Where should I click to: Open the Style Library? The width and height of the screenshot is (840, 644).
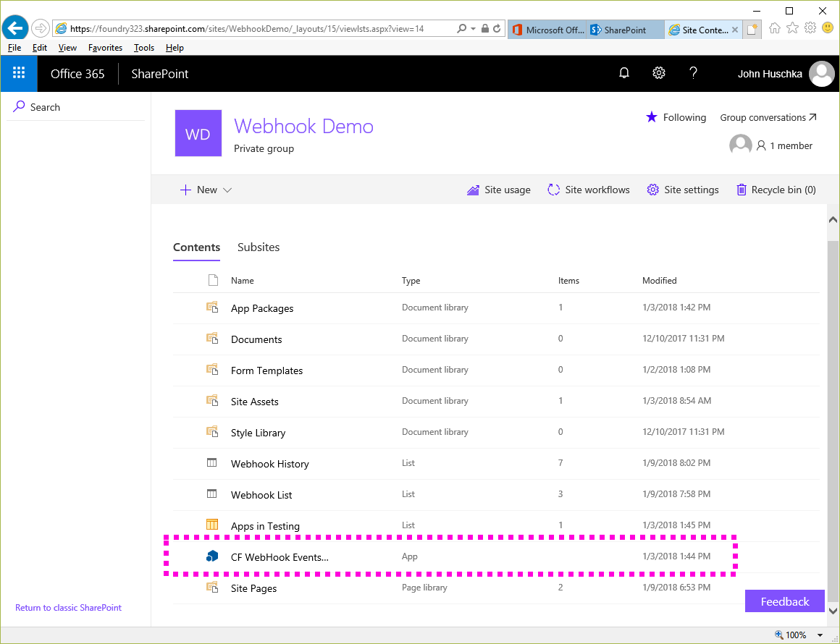coord(259,433)
